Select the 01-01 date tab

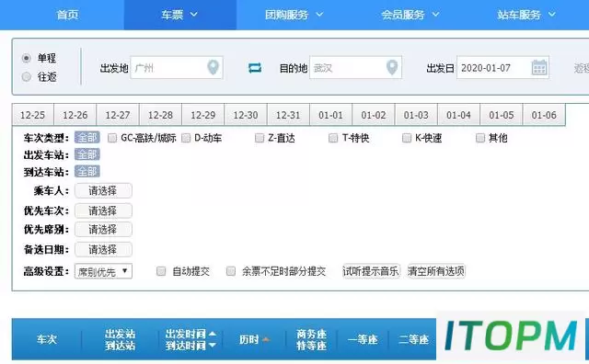330,115
